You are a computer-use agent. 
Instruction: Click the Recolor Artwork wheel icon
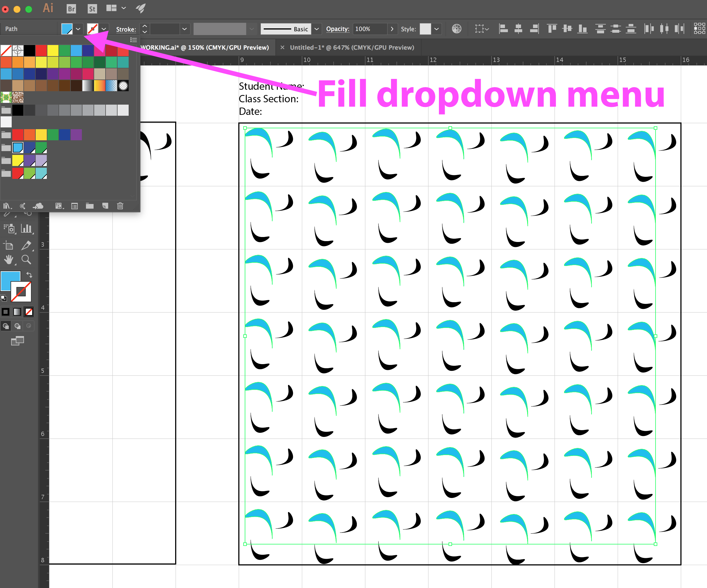(x=456, y=29)
